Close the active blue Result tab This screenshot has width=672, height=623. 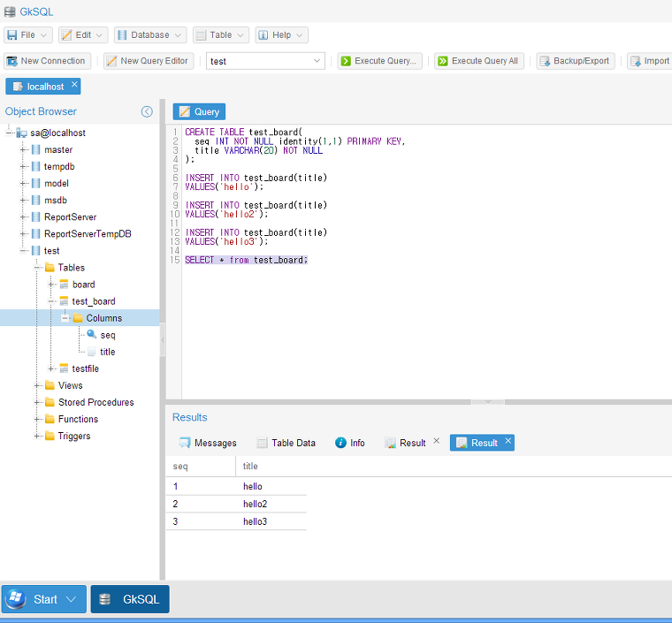508,441
